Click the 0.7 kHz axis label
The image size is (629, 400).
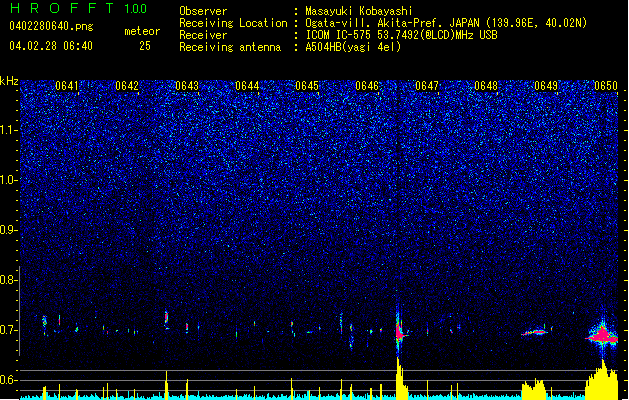pyautogui.click(x=8, y=330)
